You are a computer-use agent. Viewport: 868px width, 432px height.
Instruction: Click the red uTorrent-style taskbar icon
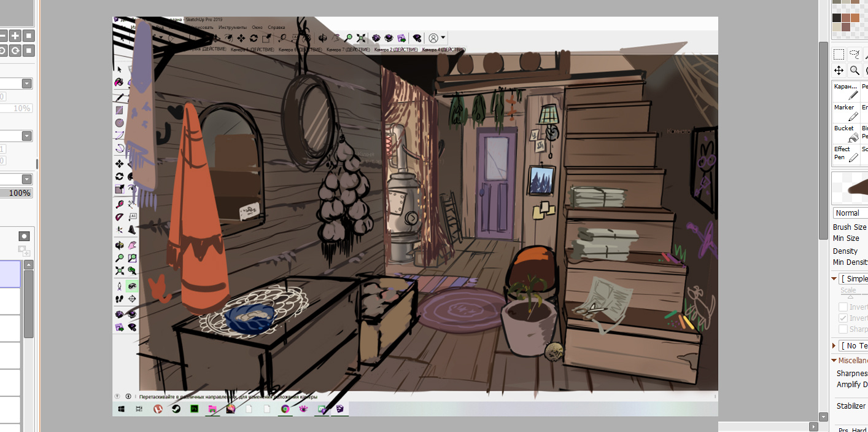158,409
